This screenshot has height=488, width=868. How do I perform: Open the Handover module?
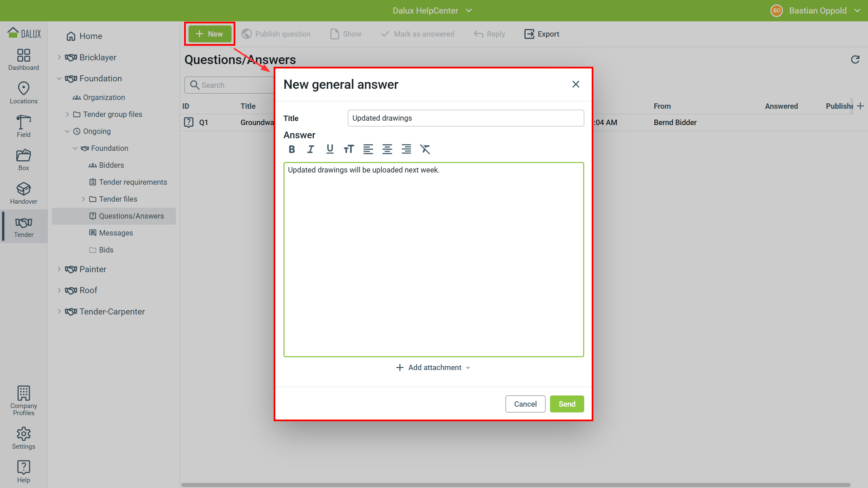24,194
